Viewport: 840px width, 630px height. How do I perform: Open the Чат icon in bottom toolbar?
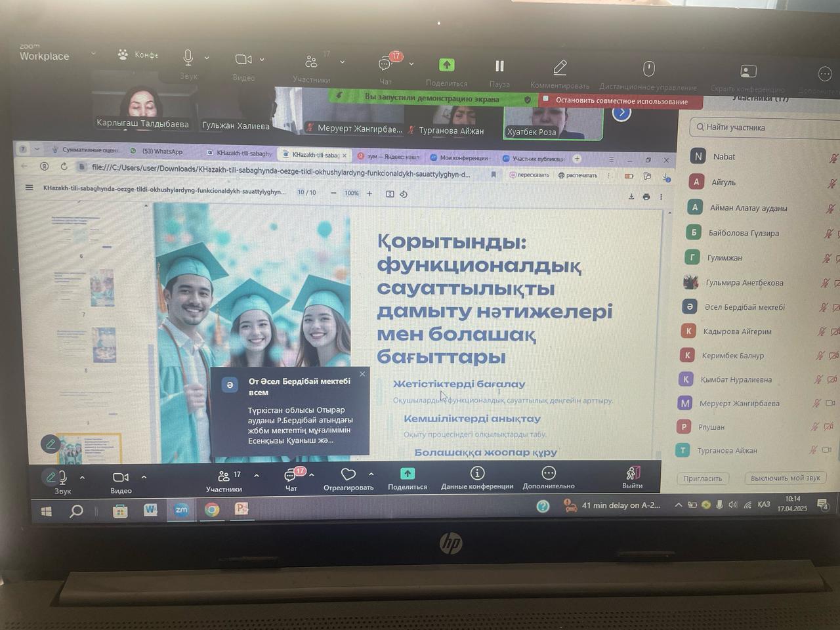pos(291,475)
